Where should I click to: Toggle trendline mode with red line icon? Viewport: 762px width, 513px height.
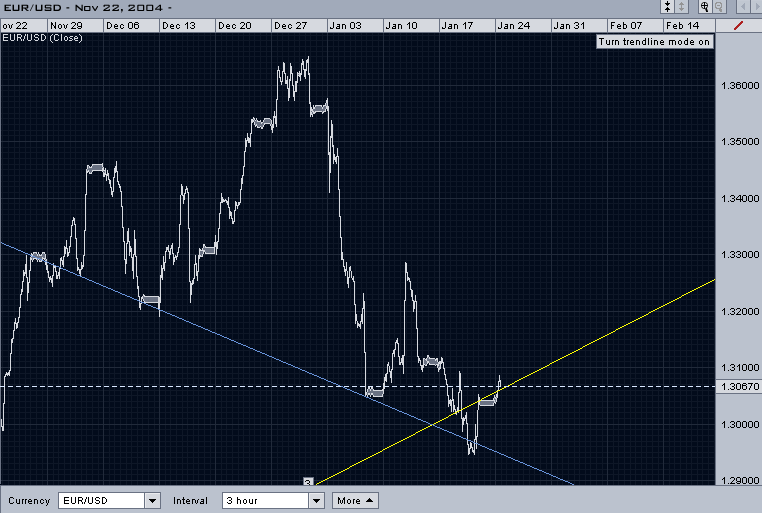pos(739,25)
